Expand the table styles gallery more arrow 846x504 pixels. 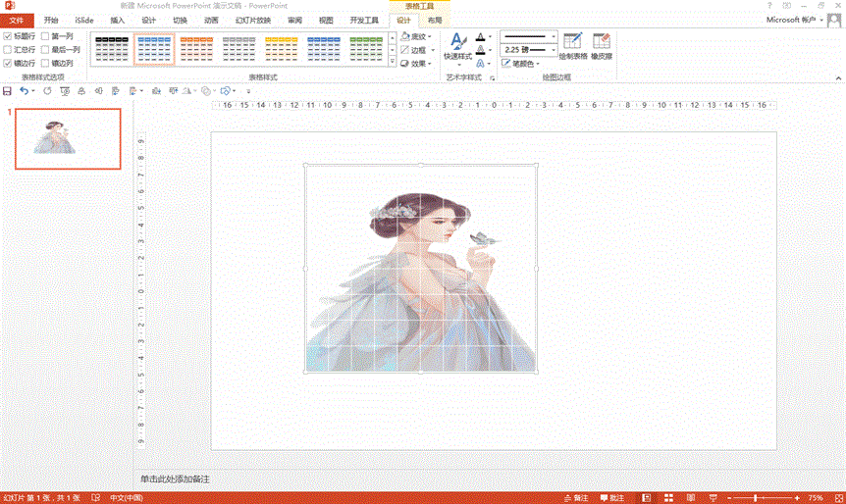pos(392,62)
